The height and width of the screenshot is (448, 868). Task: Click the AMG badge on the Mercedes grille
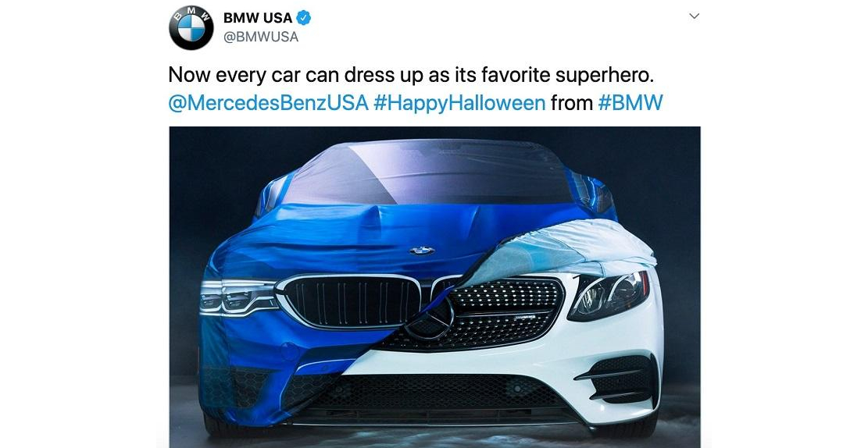point(523,318)
